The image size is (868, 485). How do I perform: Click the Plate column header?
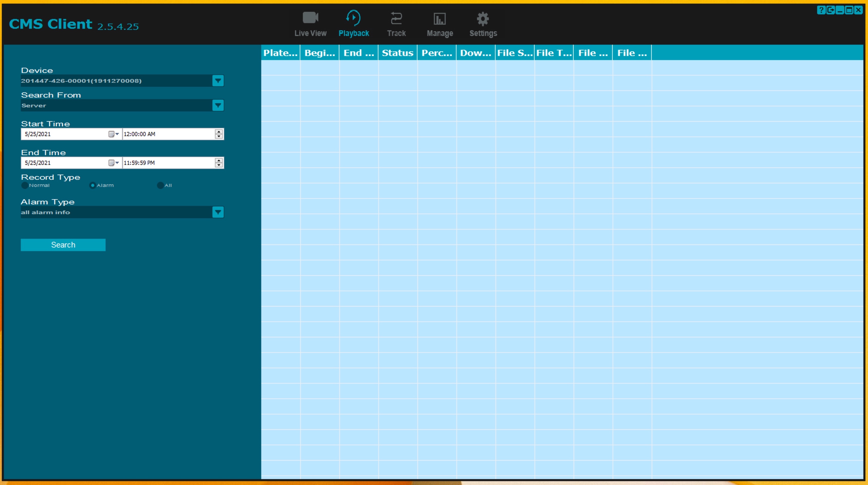(x=280, y=53)
